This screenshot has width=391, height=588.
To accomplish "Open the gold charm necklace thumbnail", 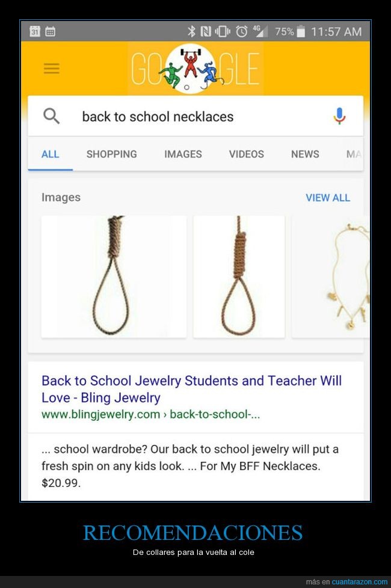I will coord(331,277).
